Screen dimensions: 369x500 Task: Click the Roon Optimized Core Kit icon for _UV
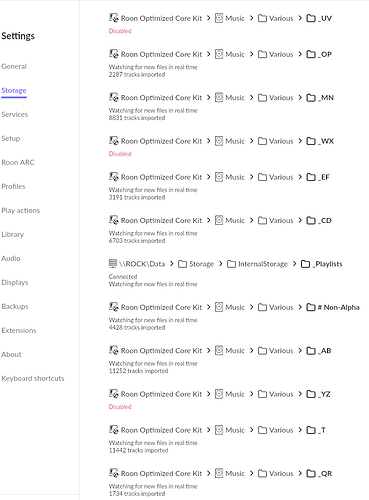point(114,18)
